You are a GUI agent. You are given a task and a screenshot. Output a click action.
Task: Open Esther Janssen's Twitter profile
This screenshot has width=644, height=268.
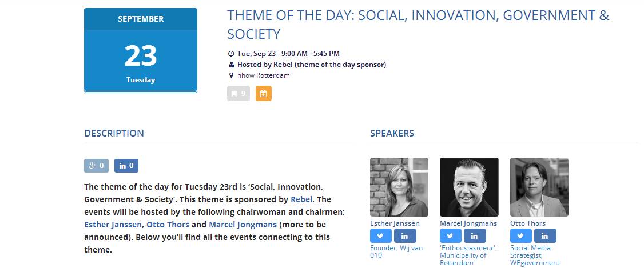[x=381, y=235]
